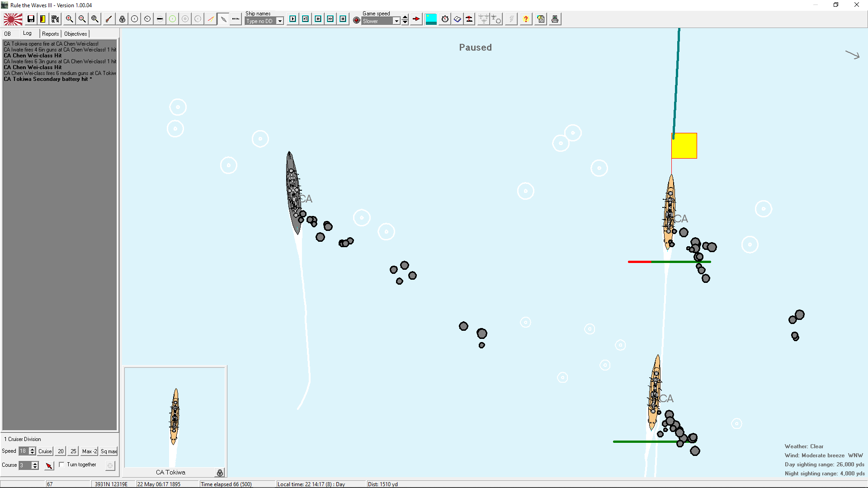Click the save game floppy icon
This screenshot has width=868, height=488.
click(x=31, y=19)
